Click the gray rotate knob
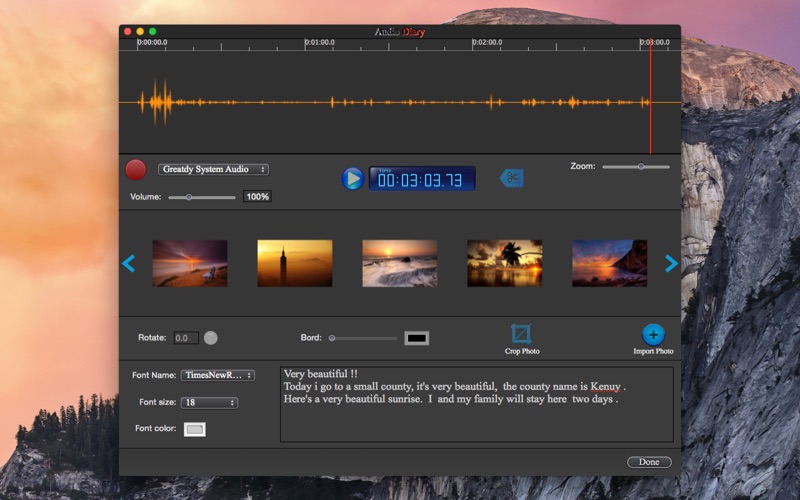 [x=211, y=338]
